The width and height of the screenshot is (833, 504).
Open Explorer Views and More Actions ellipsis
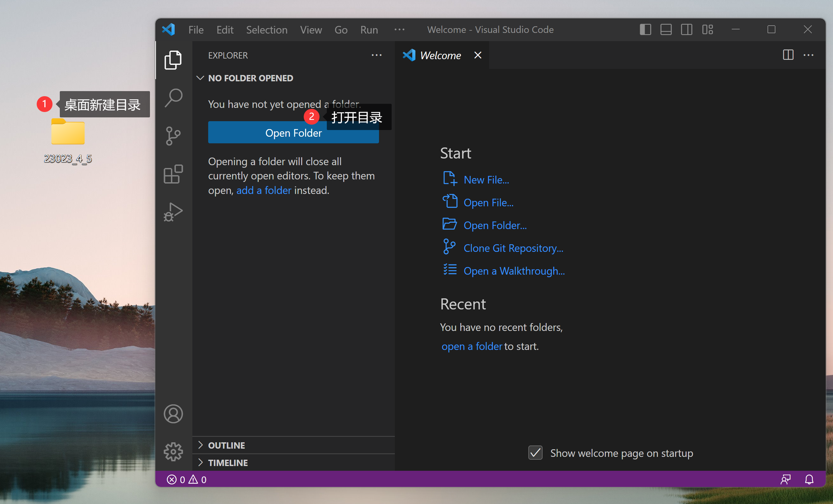point(376,55)
